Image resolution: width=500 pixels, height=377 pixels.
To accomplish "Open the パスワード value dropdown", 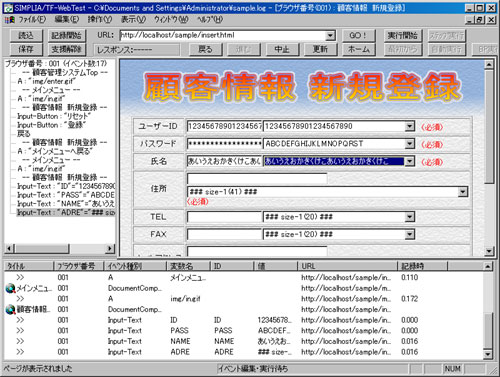I will click(x=410, y=144).
